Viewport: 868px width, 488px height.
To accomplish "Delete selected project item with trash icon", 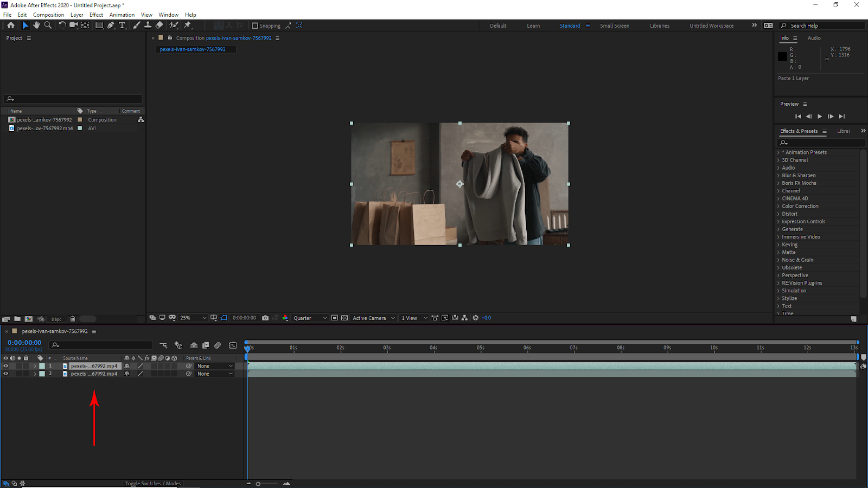I will pyautogui.click(x=73, y=319).
